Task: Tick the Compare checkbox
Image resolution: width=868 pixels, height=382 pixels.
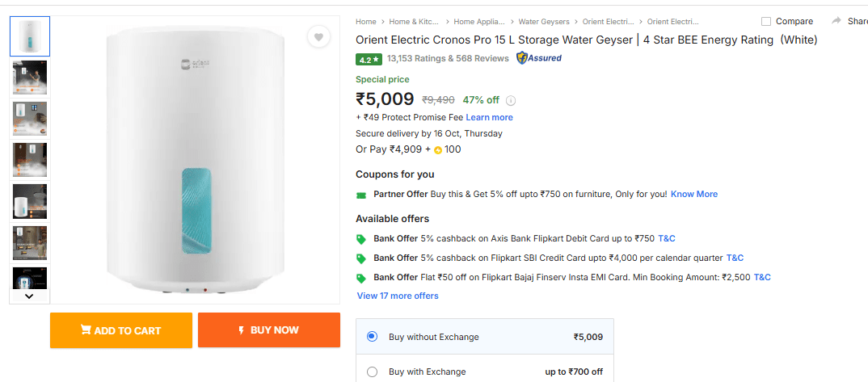Action: (x=766, y=22)
